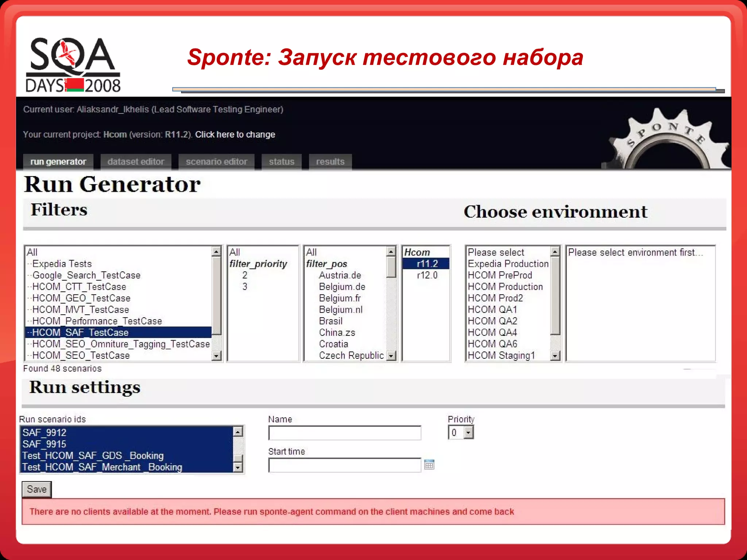This screenshot has width=747, height=560.
Task: Select Belgium.fr in filter_pos list
Action: pyautogui.click(x=340, y=298)
